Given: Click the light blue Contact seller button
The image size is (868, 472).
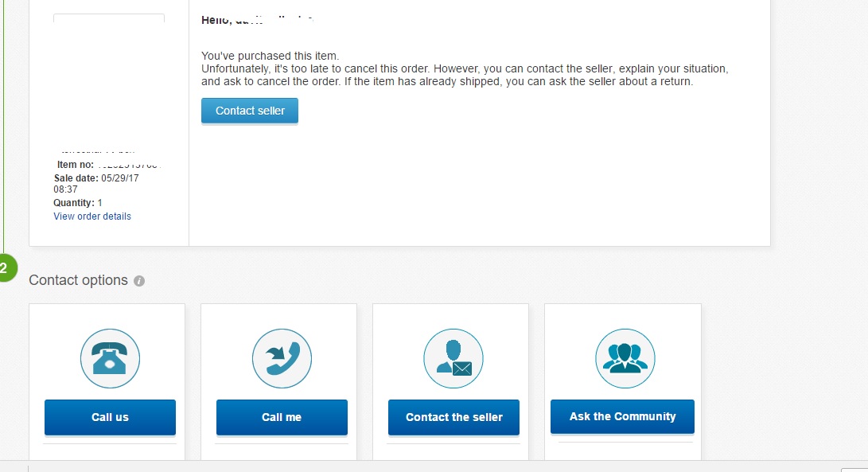Looking at the screenshot, I should [x=250, y=111].
